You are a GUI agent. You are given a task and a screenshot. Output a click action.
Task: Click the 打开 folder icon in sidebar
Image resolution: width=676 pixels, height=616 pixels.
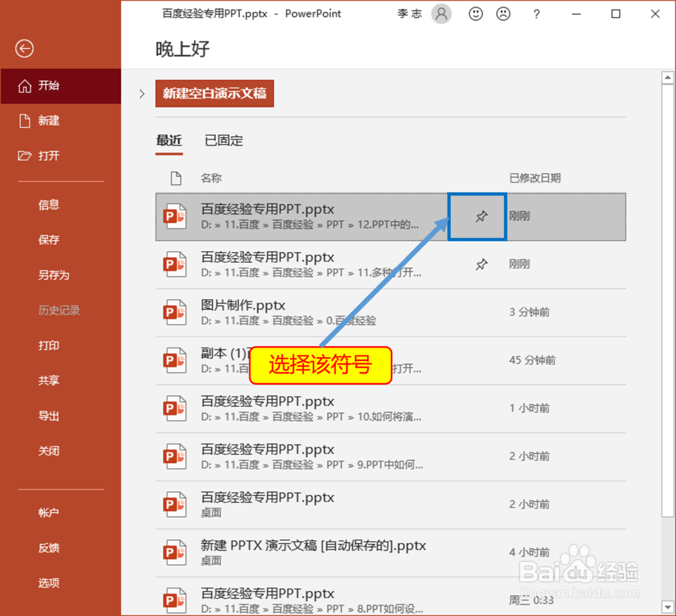coord(25,156)
